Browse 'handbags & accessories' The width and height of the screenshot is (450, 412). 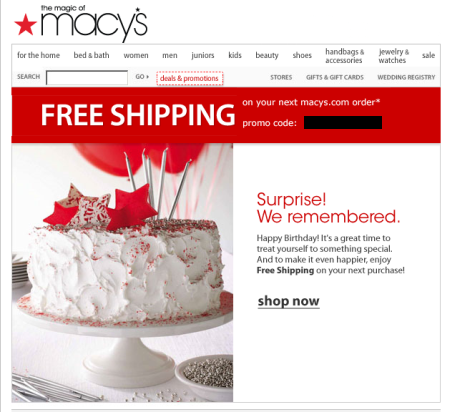tap(344, 56)
